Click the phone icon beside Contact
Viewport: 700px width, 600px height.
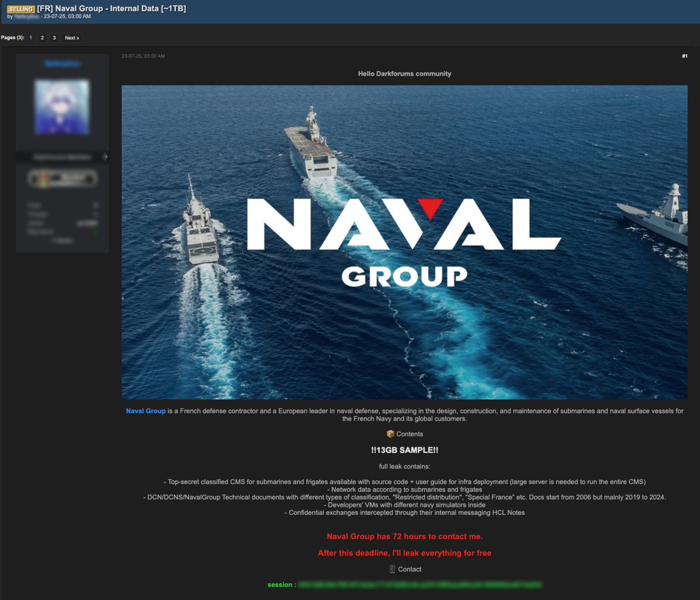pos(392,569)
